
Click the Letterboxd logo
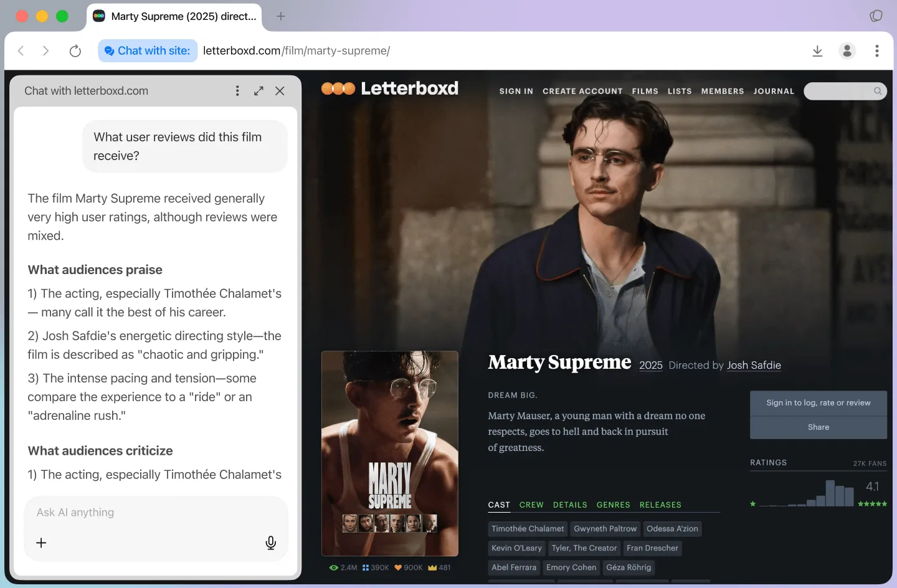pos(390,88)
